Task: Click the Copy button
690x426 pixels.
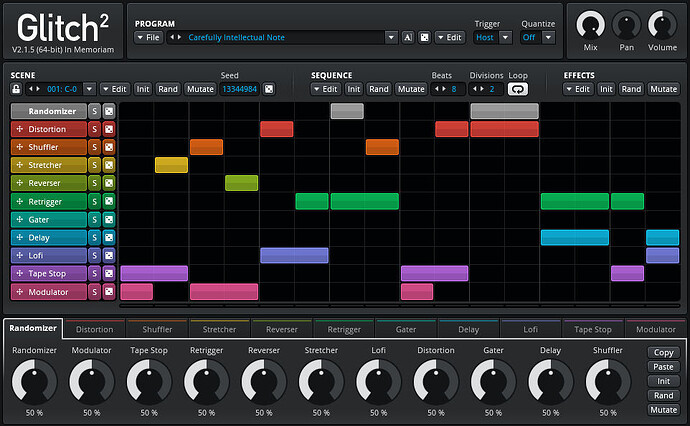Action: click(x=664, y=353)
